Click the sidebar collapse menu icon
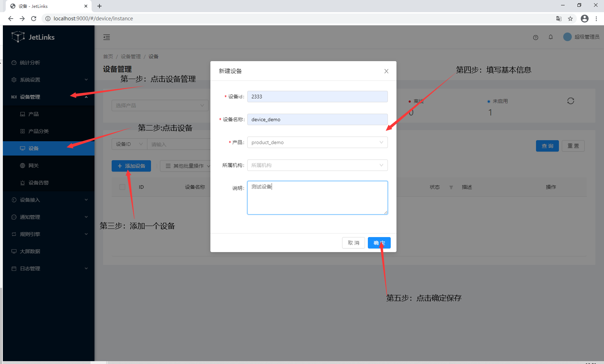Screen dimensions: 604x364 [x=107, y=37]
